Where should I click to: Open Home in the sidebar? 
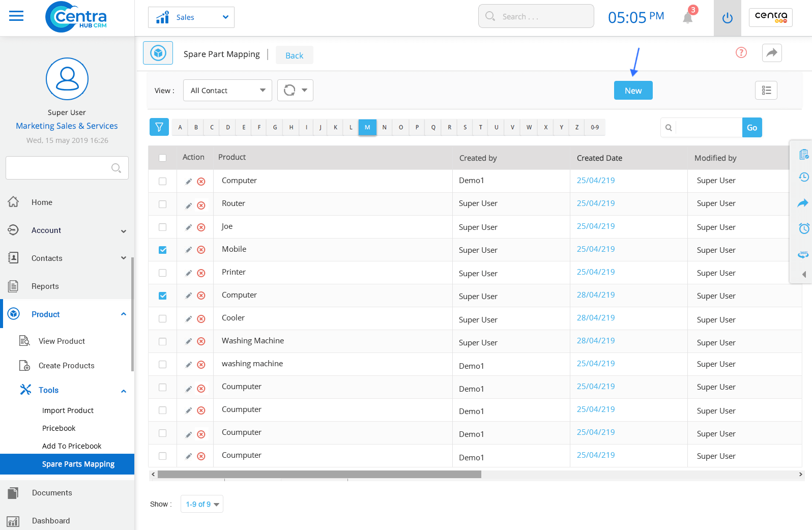pos(42,202)
